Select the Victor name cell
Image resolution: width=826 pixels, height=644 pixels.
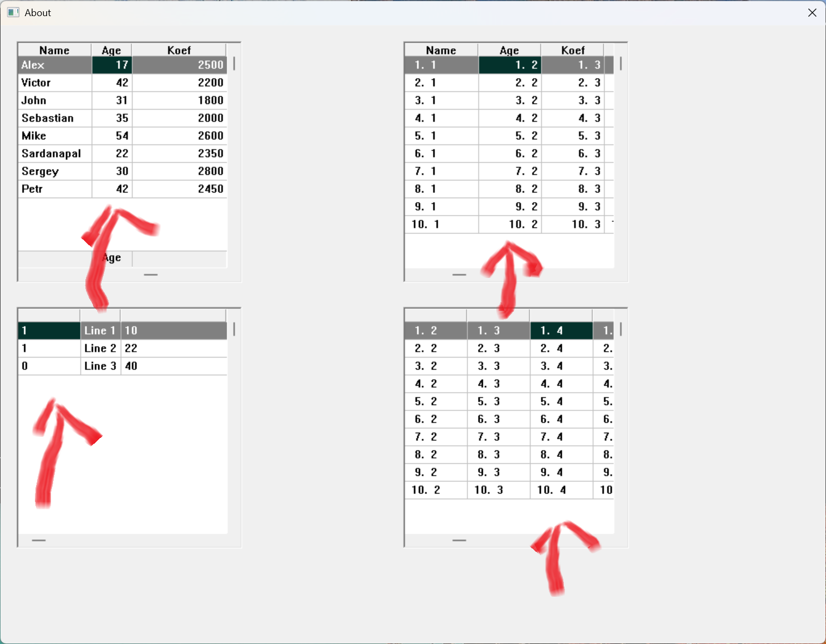pos(55,83)
